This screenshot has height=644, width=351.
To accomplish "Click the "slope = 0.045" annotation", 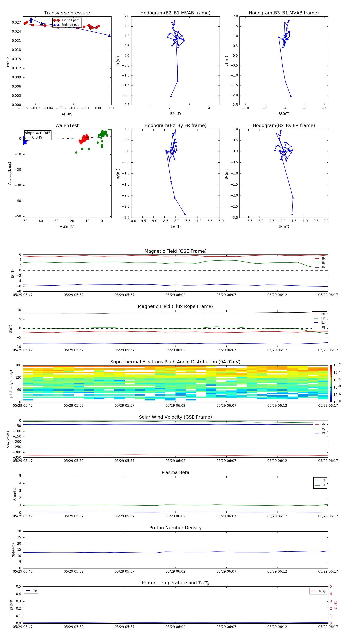I will tap(37, 133).
